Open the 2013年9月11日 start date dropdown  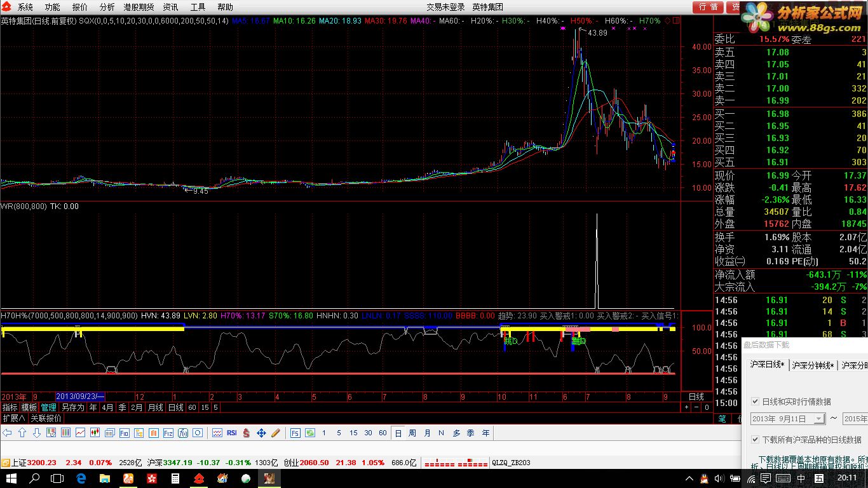819,419
